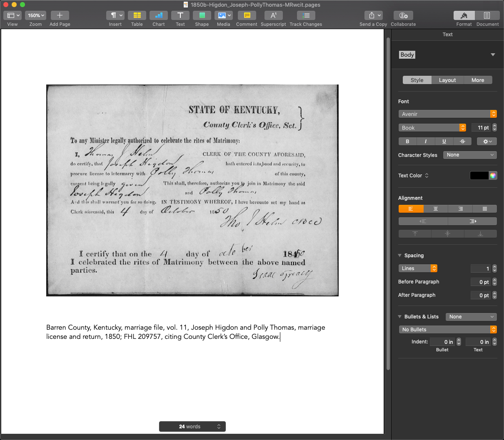Viewport: 504px width, 440px height.
Task: Switch to the More tab
Action: click(x=478, y=80)
